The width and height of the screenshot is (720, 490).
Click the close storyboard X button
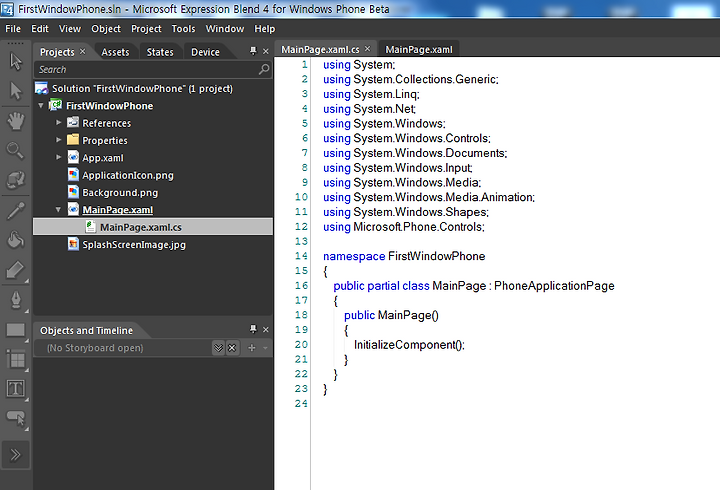point(232,348)
